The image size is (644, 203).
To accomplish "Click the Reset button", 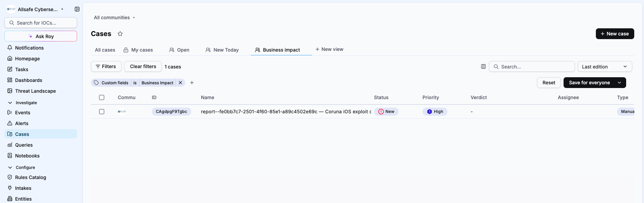I will point(549,83).
